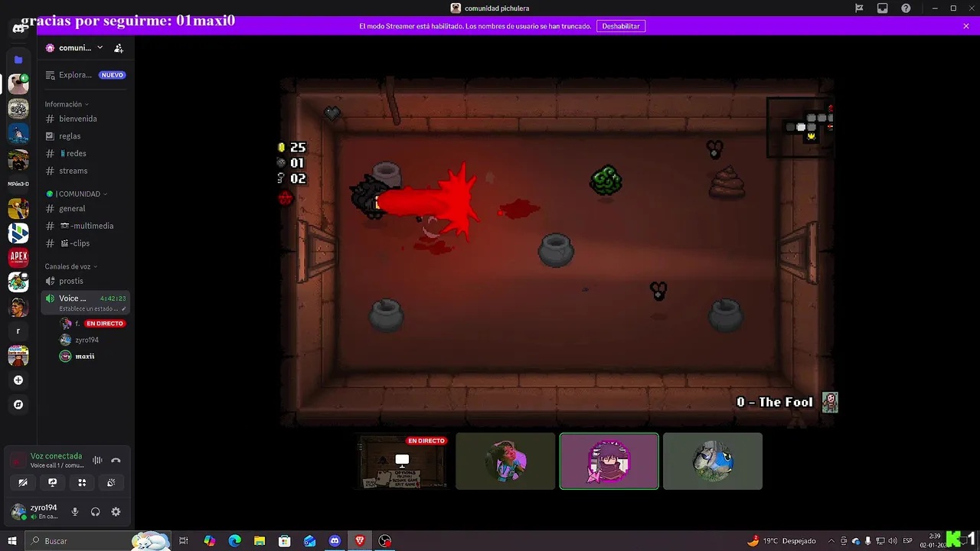Open the server labeled 'r' in sidebar

click(18, 331)
